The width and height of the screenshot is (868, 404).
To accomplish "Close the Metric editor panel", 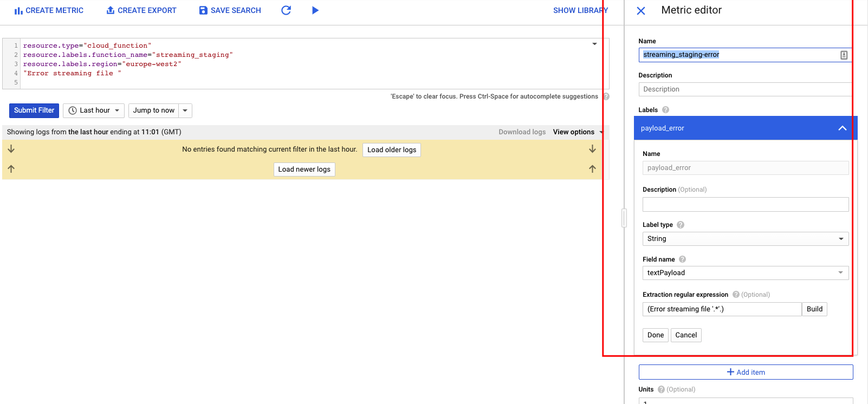I will (641, 11).
